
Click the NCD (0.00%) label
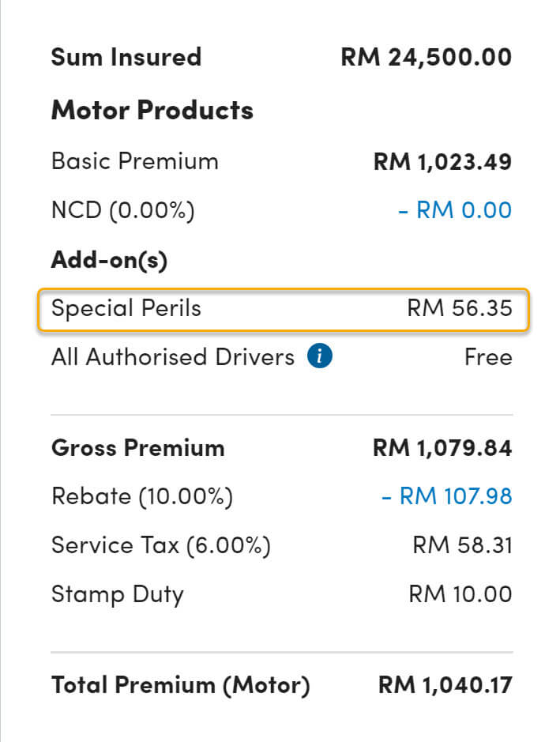pyautogui.click(x=123, y=210)
